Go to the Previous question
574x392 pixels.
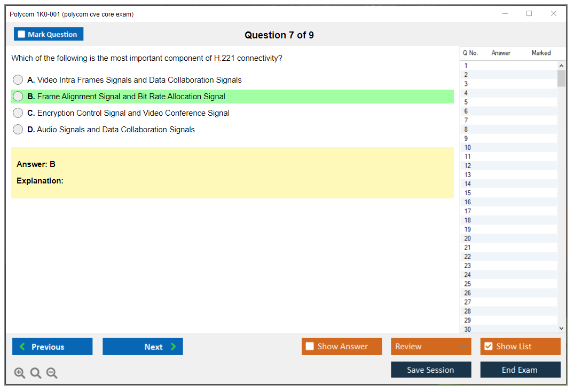click(52, 347)
